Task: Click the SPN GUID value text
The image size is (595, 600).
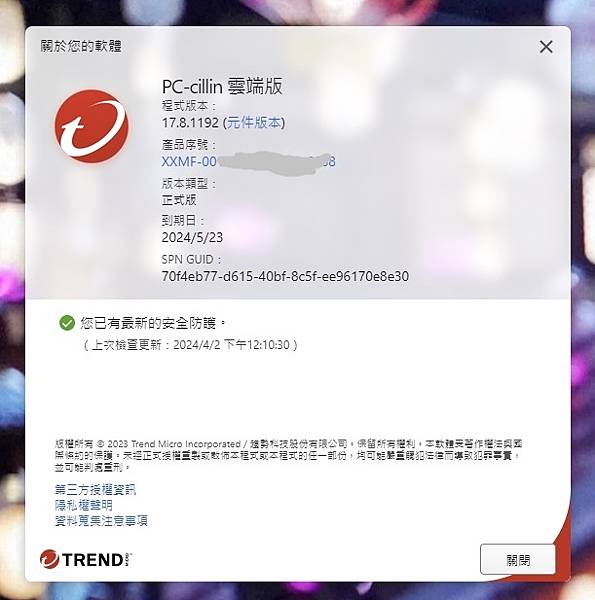Action: (285, 276)
